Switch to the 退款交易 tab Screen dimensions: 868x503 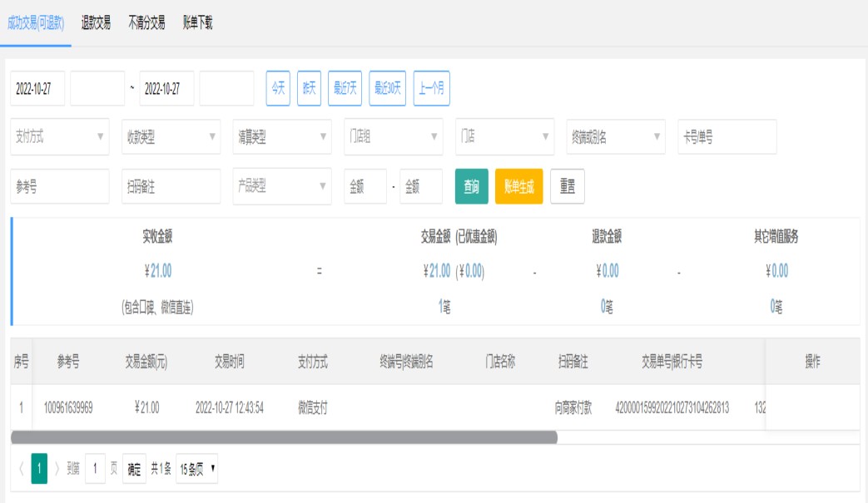(96, 23)
